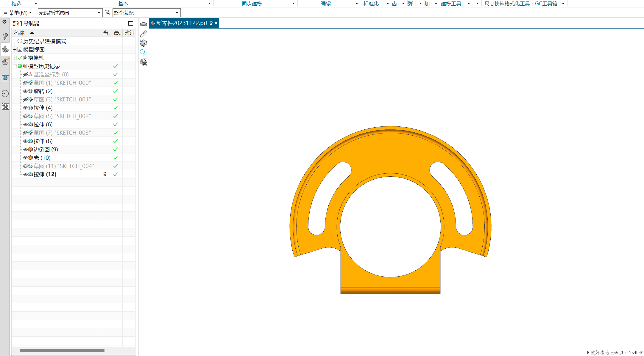Screen dimensions: 644x356
Task: Click the part file icon on document tab
Action: pyautogui.click(x=153, y=23)
